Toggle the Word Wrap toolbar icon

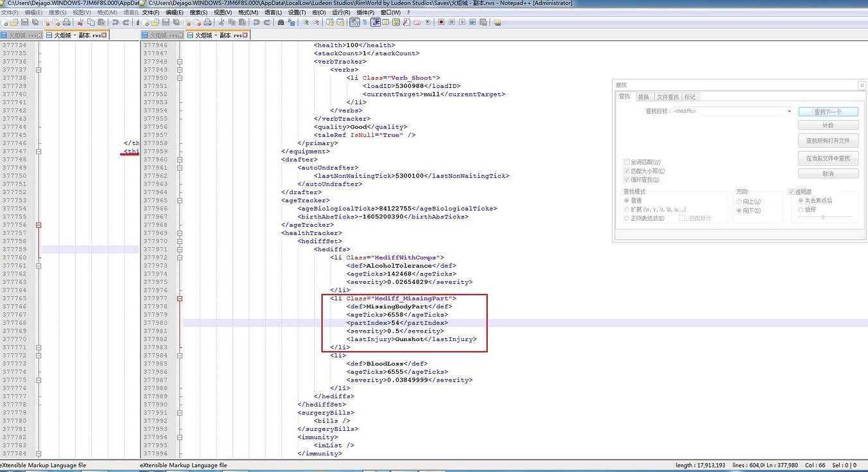pyautogui.click(x=355, y=22)
